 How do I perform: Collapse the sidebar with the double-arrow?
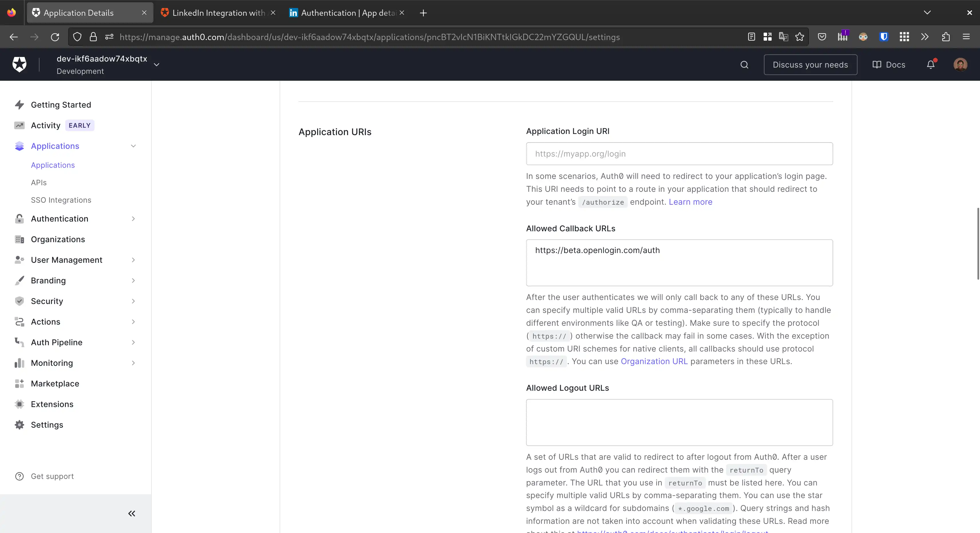(x=131, y=513)
